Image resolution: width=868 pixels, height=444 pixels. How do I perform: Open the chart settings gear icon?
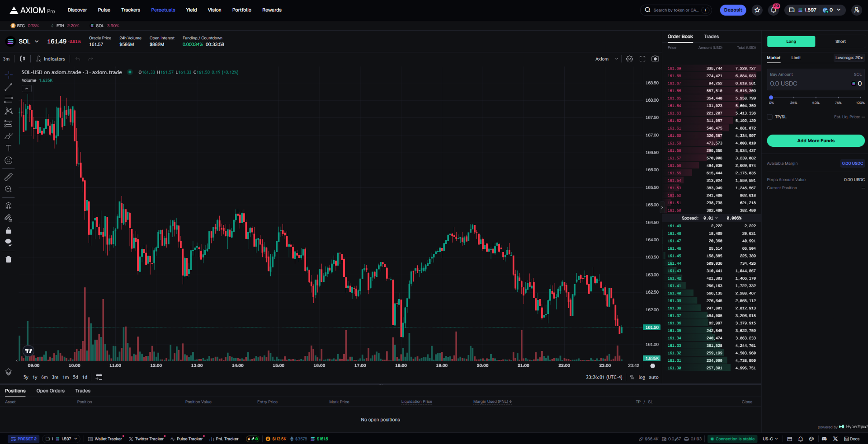pyautogui.click(x=629, y=59)
